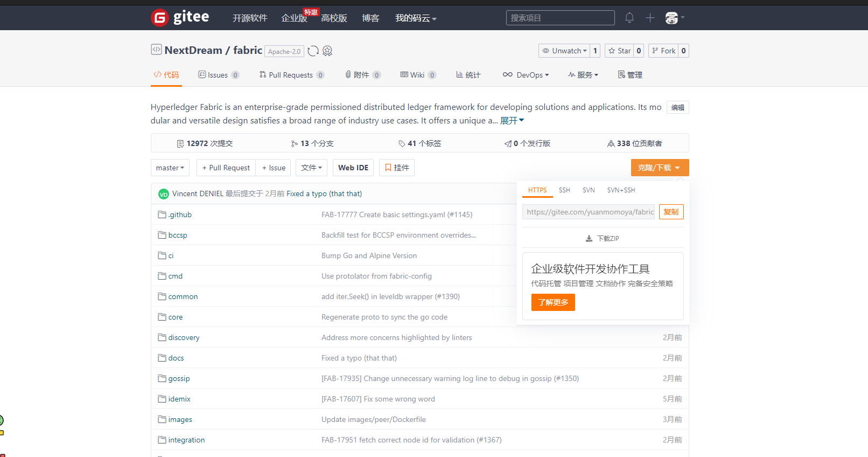Click the + Pull Request button
This screenshot has width=868, height=457.
[226, 168]
